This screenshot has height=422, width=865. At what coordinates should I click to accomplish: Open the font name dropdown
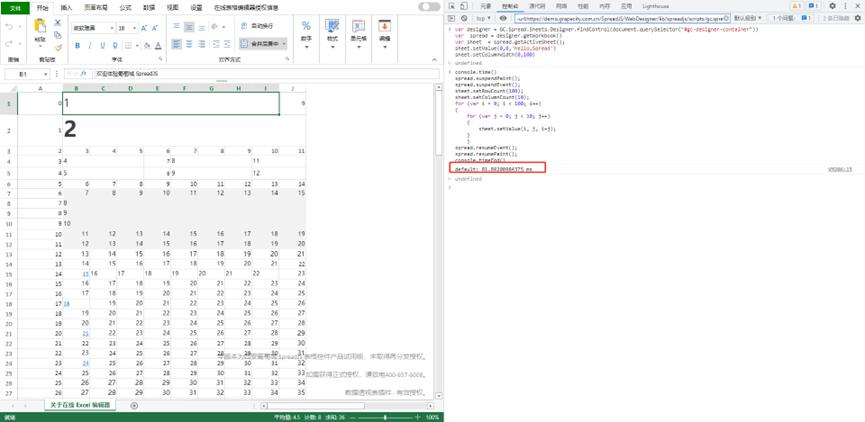tap(93, 28)
